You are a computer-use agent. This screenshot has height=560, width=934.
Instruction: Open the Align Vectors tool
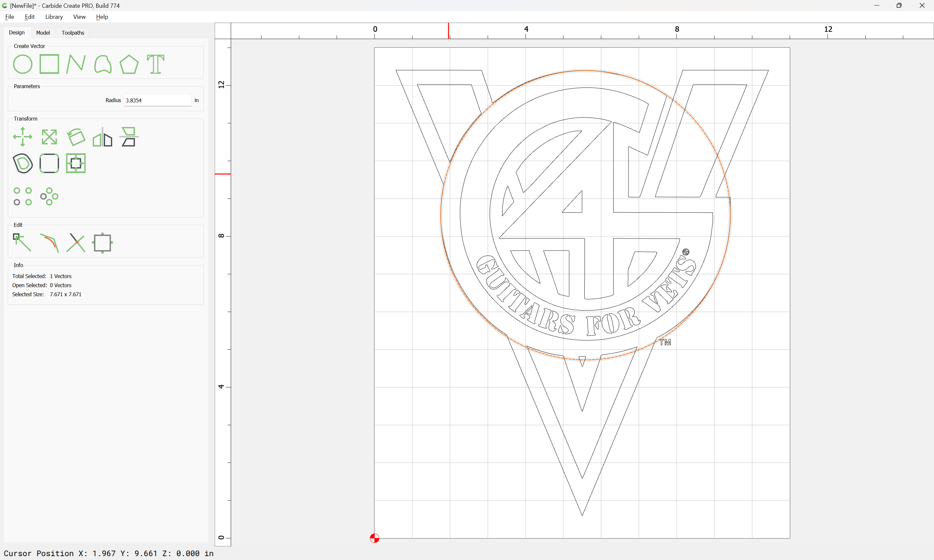click(129, 137)
